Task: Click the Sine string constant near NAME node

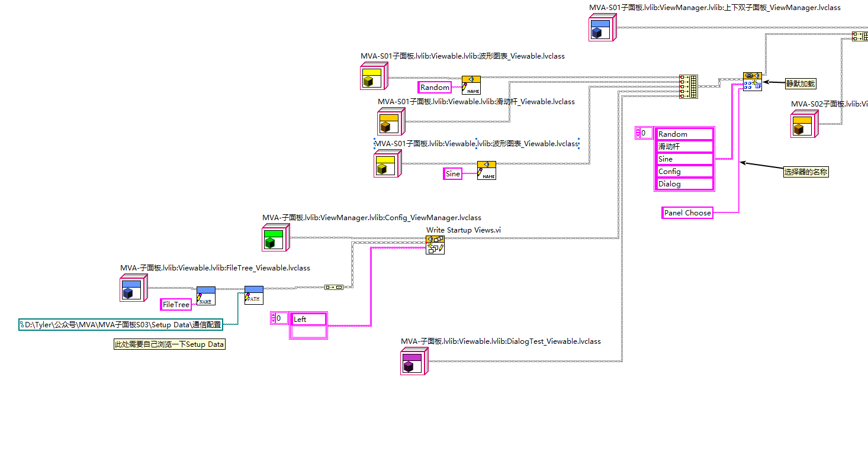Action: 453,174
